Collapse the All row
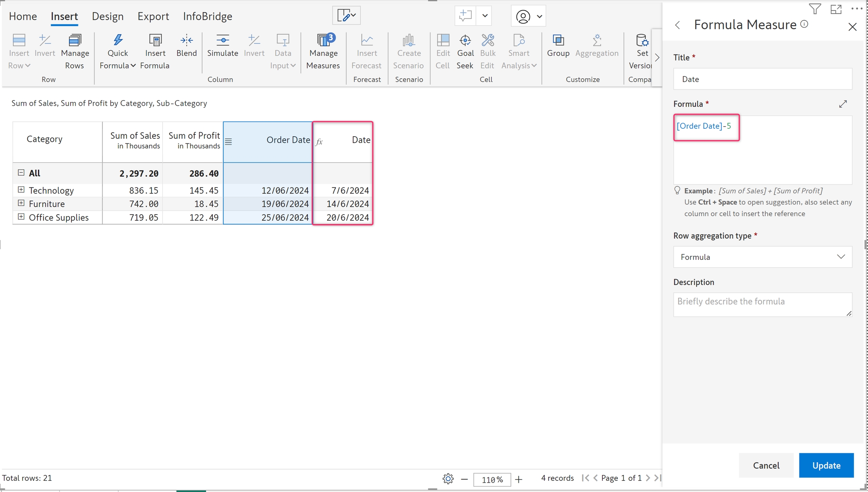Image resolution: width=868 pixels, height=492 pixels. pyautogui.click(x=21, y=173)
